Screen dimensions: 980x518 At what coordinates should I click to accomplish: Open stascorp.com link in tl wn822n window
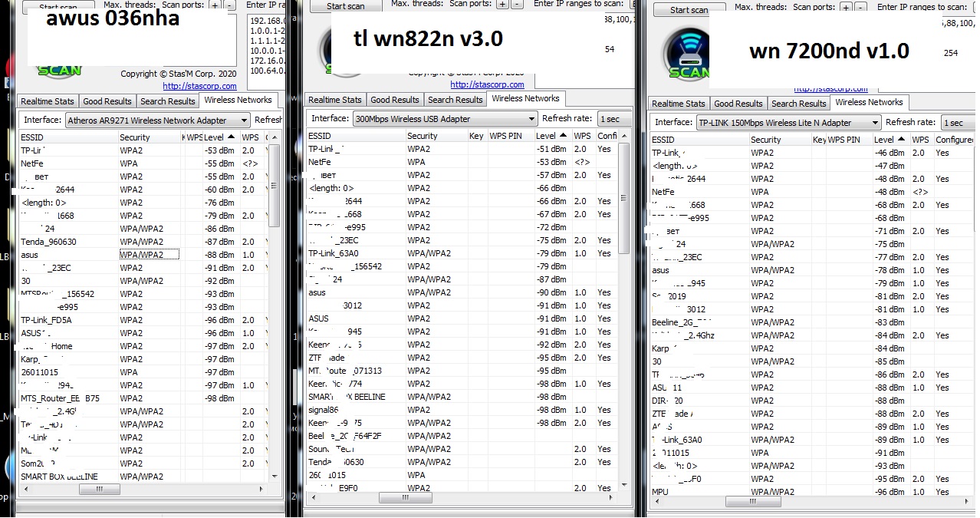click(x=487, y=85)
